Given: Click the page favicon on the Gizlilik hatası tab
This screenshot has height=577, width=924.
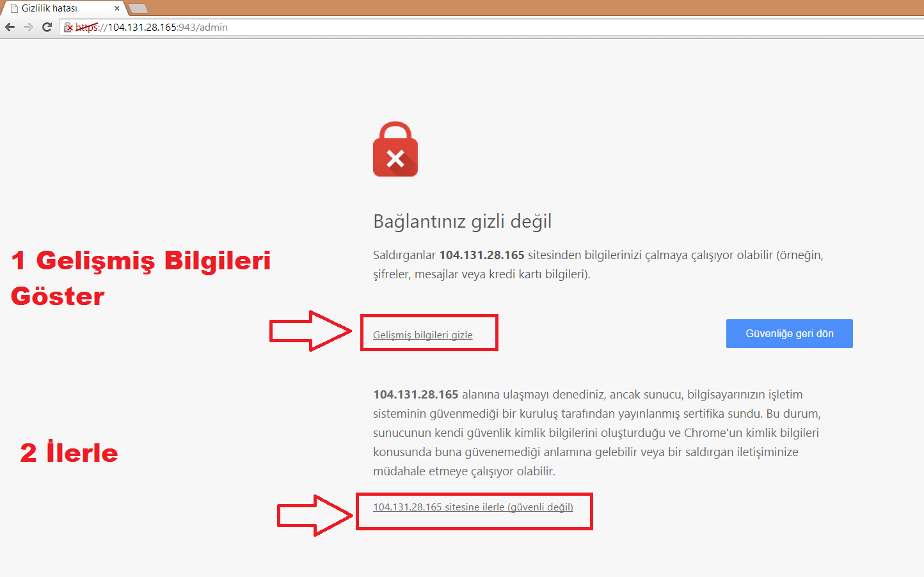Looking at the screenshot, I should click(14, 8).
